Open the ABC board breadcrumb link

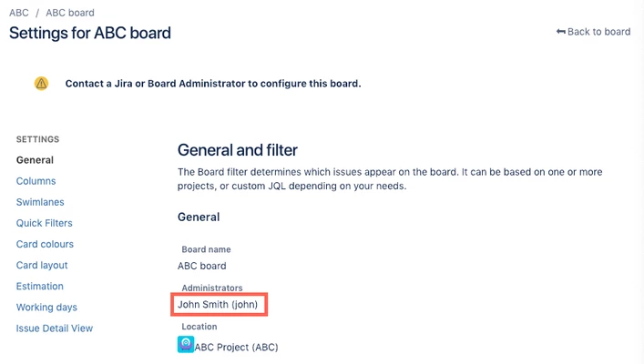point(70,13)
